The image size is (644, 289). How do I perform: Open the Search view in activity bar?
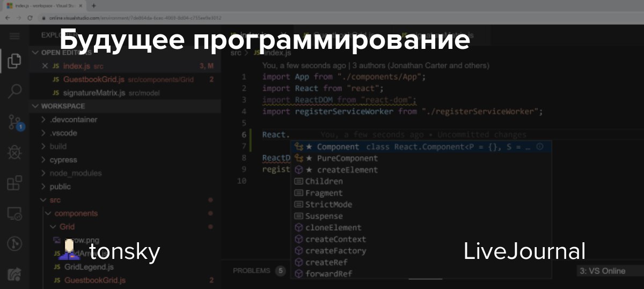[x=14, y=91]
